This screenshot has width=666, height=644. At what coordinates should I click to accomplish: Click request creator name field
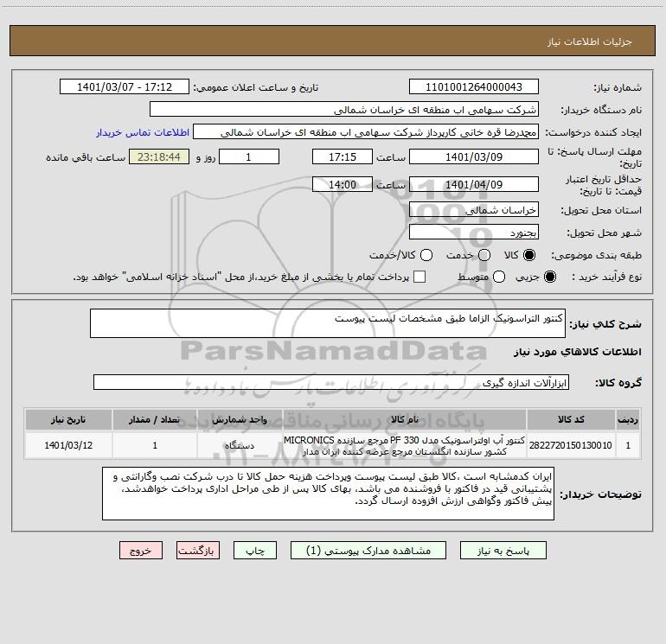pyautogui.click(x=366, y=132)
